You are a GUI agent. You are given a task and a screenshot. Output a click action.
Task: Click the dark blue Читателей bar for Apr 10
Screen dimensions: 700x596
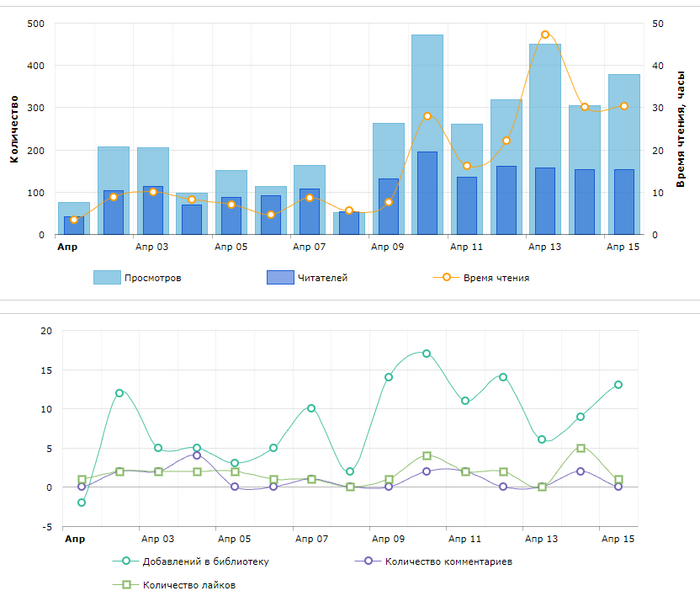(x=427, y=193)
